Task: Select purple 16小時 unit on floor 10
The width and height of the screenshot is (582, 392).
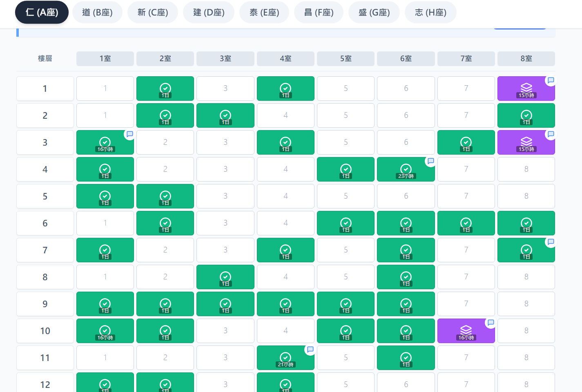Action: [x=466, y=331]
